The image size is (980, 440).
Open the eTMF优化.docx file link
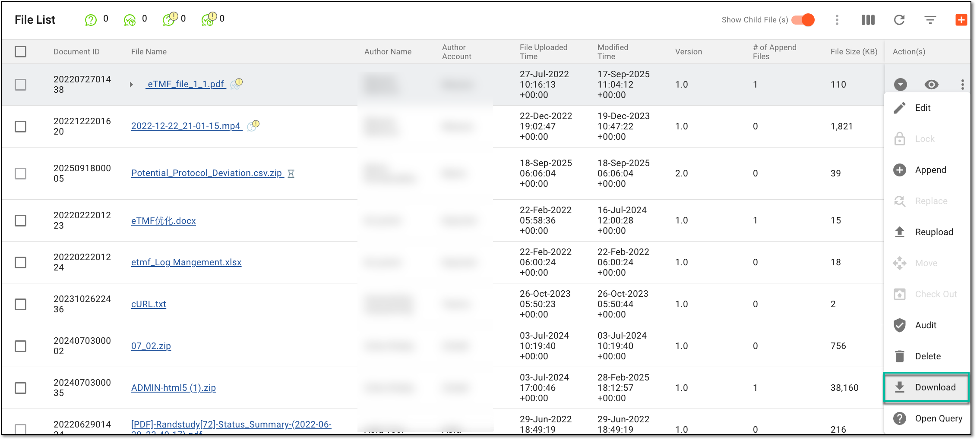tap(163, 220)
